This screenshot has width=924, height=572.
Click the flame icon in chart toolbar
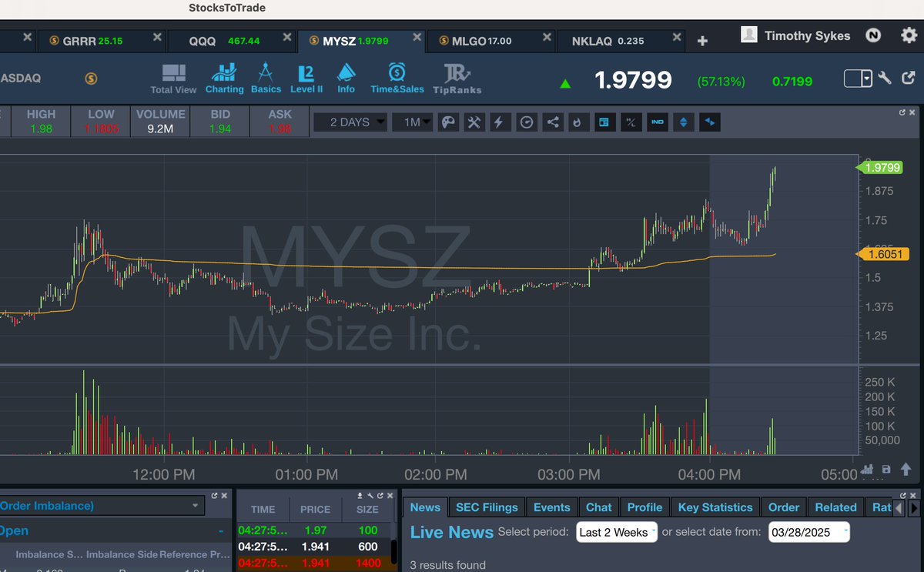[x=578, y=122]
